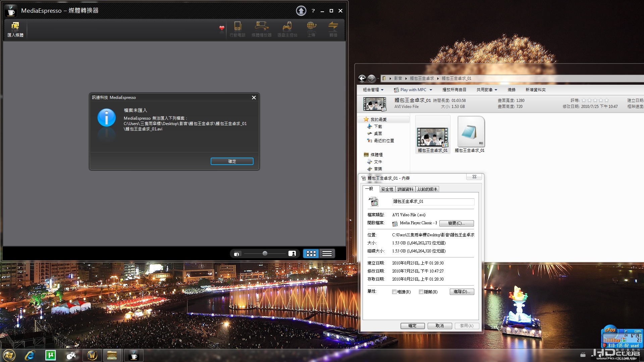
Task: Click the 變更(C)... button
Action: point(457,223)
